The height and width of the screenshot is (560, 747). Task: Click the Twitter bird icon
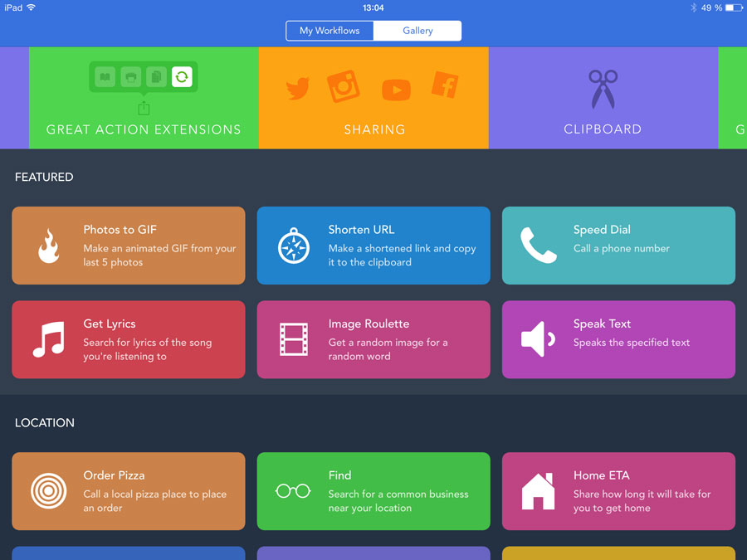point(297,88)
